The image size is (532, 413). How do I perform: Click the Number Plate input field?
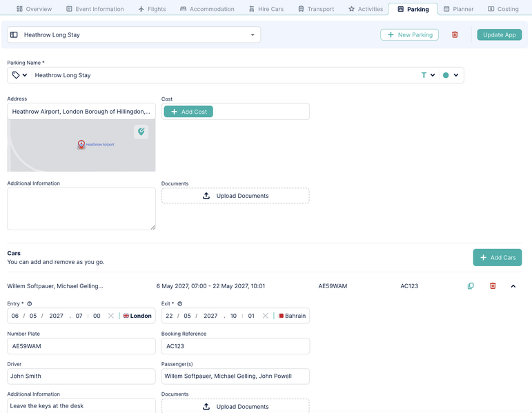pos(81,346)
